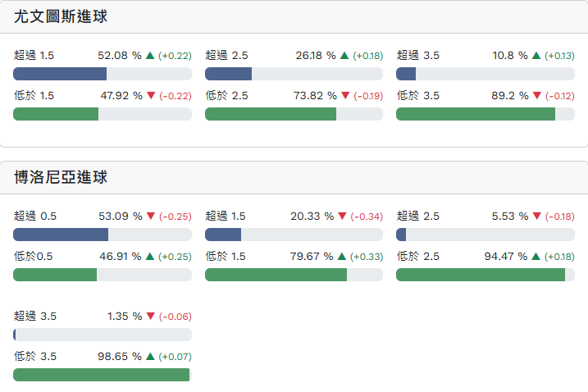Click the green up arrow beside 79.67 %

[342, 257]
